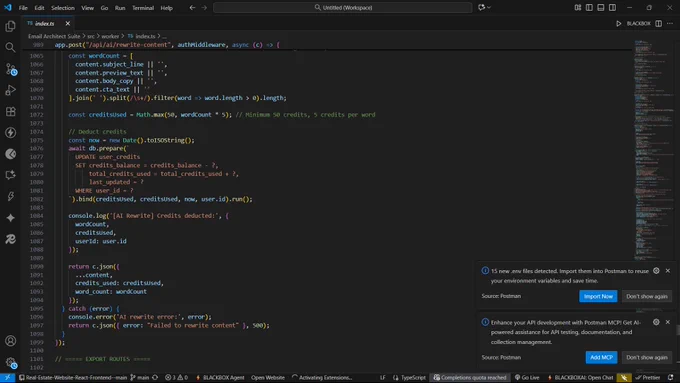Expand the src breadcrumb
This screenshot has width=680, height=383.
[91, 36]
